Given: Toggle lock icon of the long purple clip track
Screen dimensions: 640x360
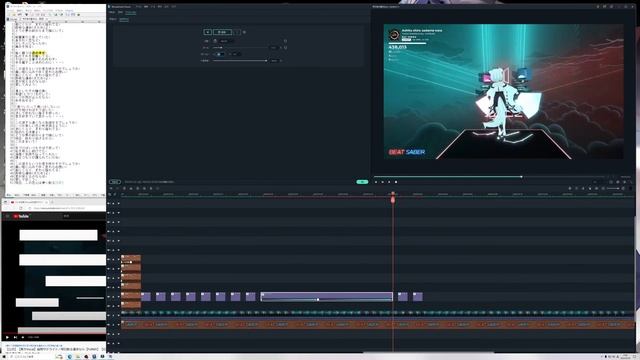Looking at the screenshot, I should click(113, 297).
